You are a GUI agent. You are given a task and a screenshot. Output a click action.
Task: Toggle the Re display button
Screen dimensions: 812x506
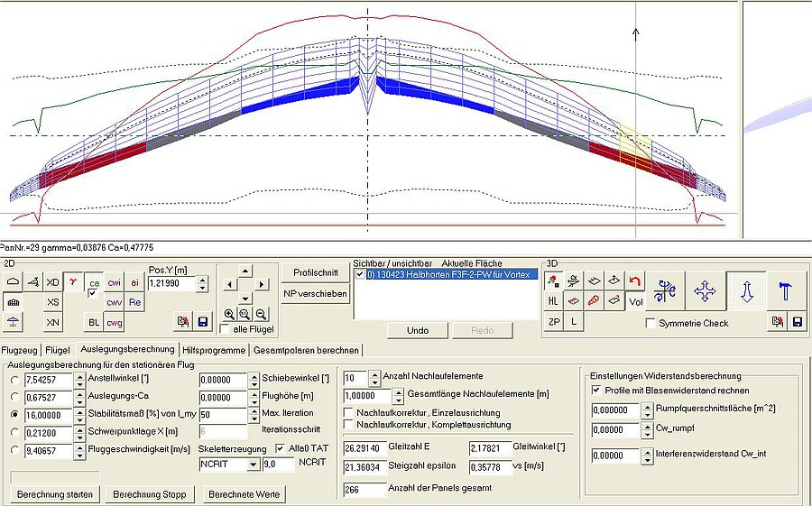point(134,301)
